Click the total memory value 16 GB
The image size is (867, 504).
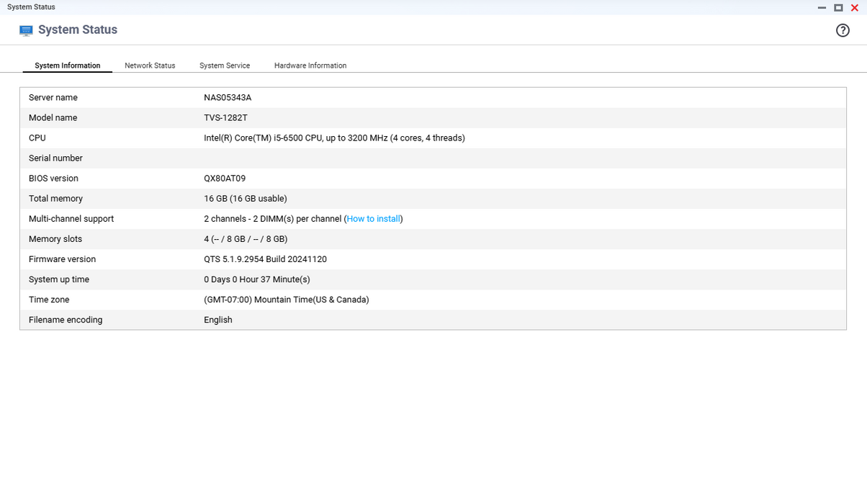(246, 199)
